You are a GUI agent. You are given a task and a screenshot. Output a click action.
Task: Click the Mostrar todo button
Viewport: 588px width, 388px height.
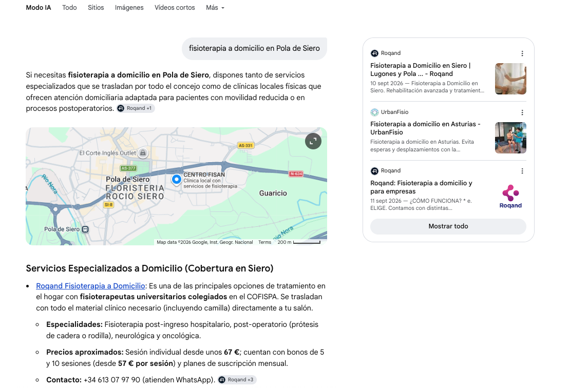(448, 226)
